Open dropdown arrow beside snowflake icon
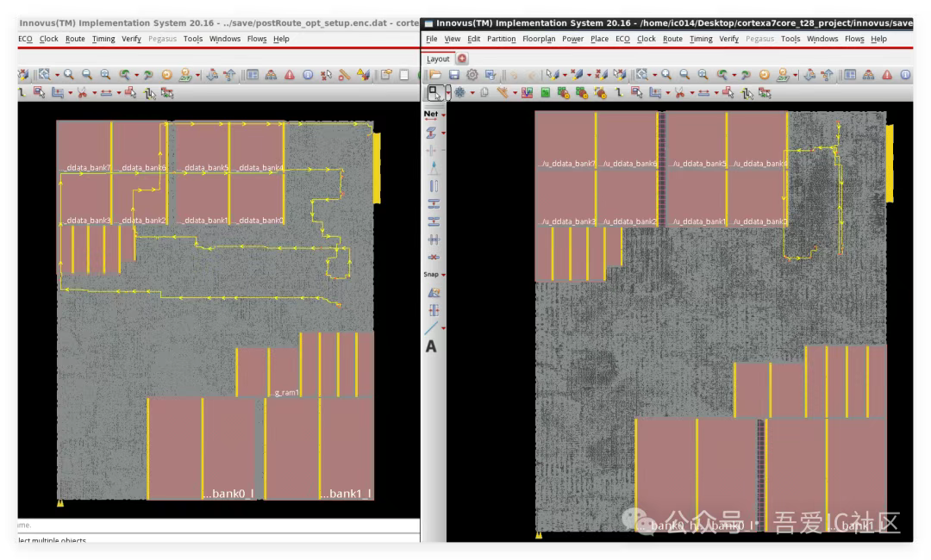This screenshot has height=560, width=931. (472, 93)
